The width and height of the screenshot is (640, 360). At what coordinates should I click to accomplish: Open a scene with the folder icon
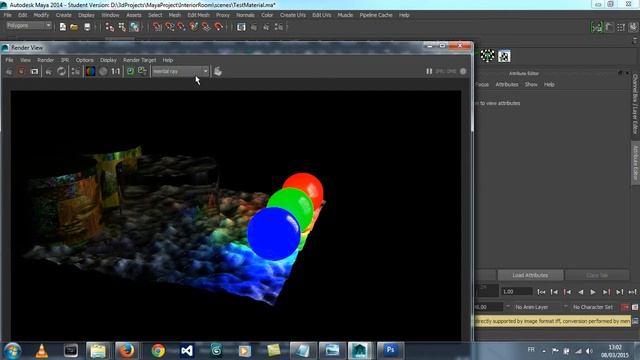click(74, 27)
